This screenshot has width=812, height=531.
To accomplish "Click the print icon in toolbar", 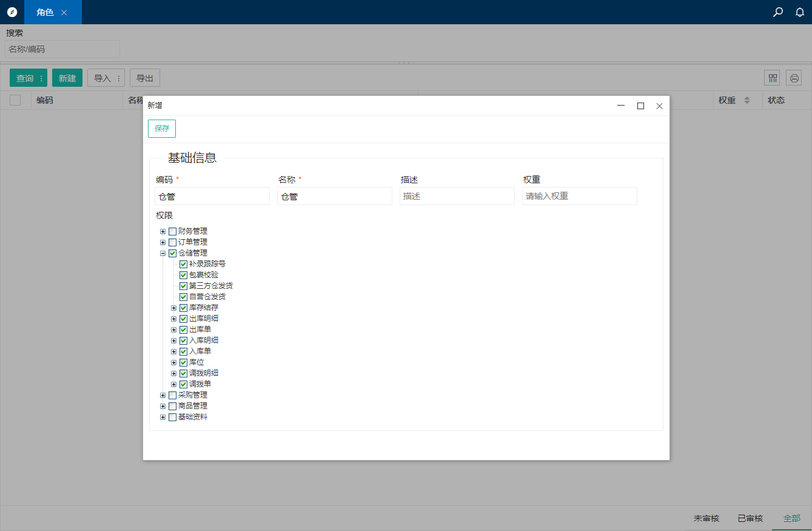I will [x=794, y=78].
